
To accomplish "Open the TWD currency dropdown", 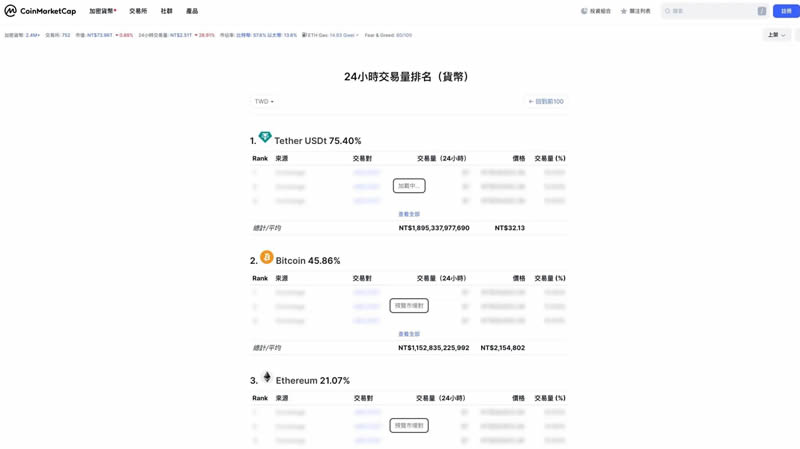I will click(x=264, y=101).
